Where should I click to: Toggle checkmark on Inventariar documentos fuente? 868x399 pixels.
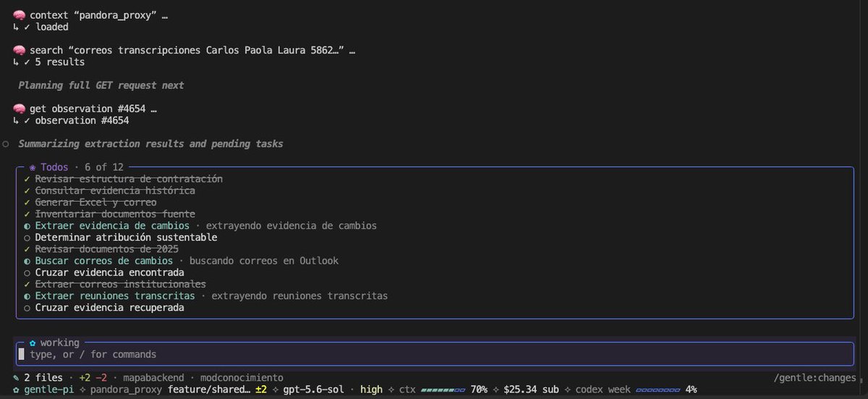click(27, 214)
